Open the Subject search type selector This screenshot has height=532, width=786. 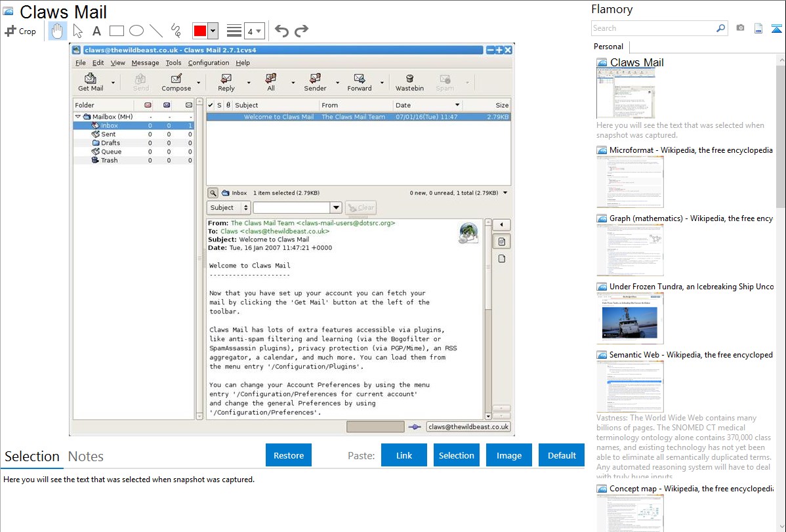(x=228, y=207)
